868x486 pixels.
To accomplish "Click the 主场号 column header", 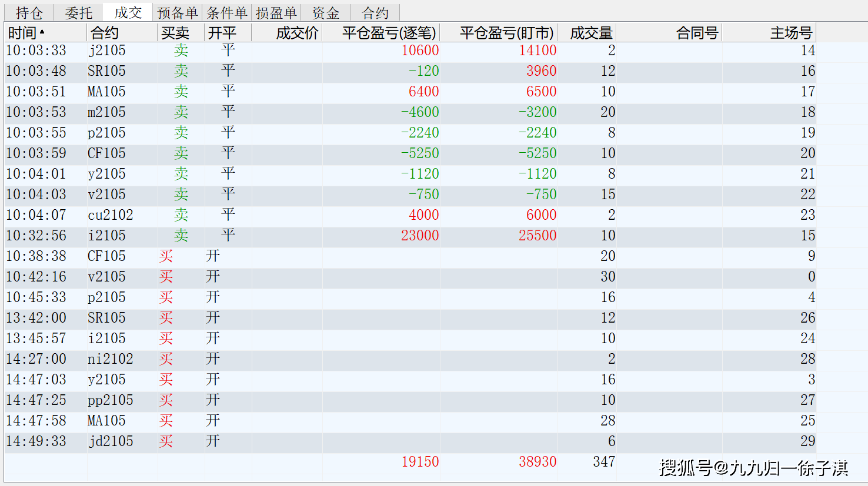I will point(769,33).
